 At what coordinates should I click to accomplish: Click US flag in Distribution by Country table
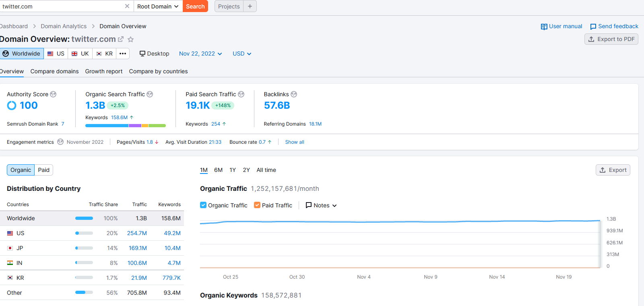tap(10, 233)
